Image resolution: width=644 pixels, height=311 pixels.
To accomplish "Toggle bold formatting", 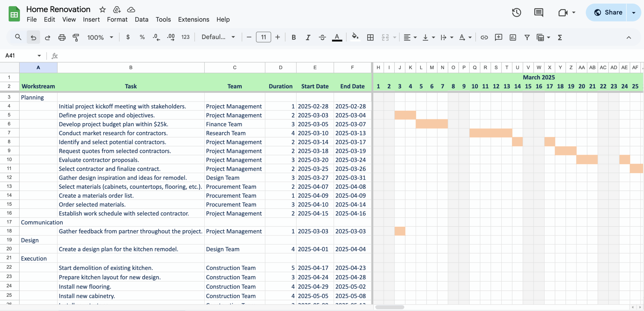I will click(x=294, y=37).
